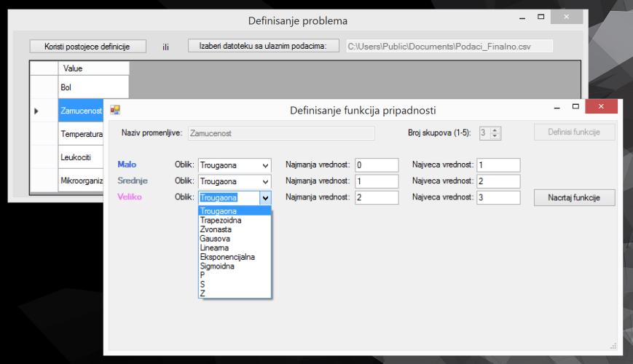Click the Naziv promenljive field showing Zamucenost

tap(281, 133)
